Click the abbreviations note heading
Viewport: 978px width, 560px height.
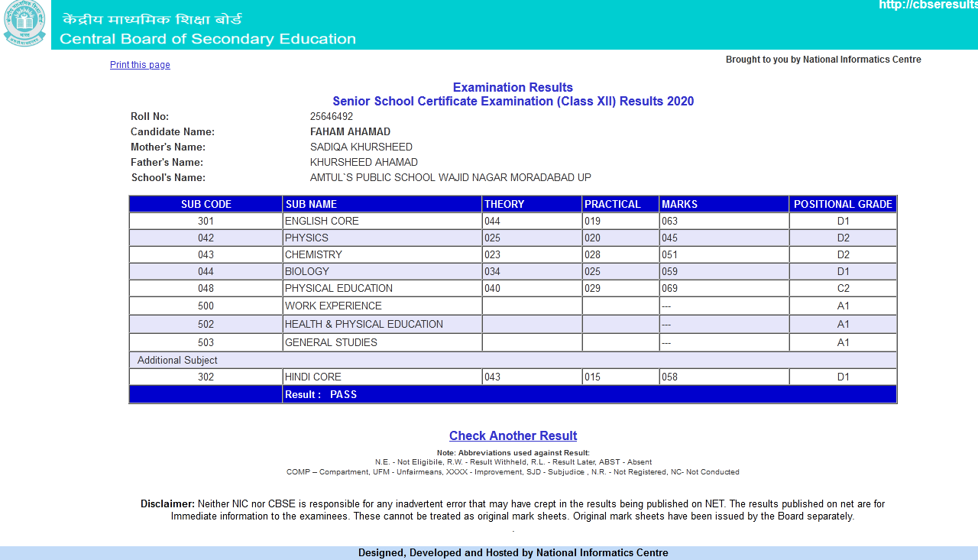513,453
